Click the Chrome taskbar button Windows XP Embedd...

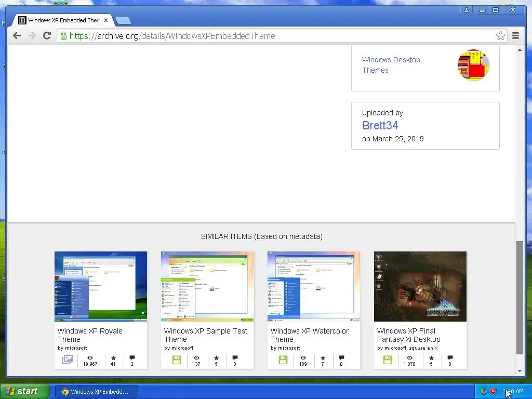click(x=96, y=392)
